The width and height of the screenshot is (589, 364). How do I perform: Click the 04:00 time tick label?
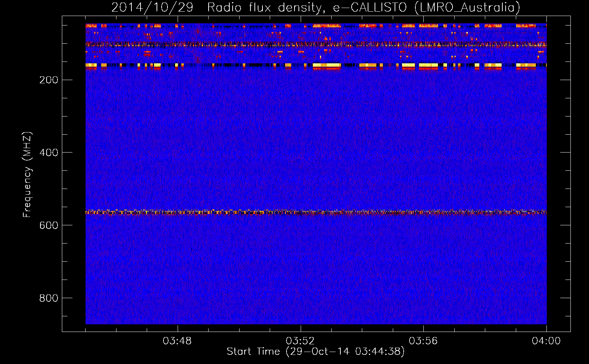click(x=546, y=341)
